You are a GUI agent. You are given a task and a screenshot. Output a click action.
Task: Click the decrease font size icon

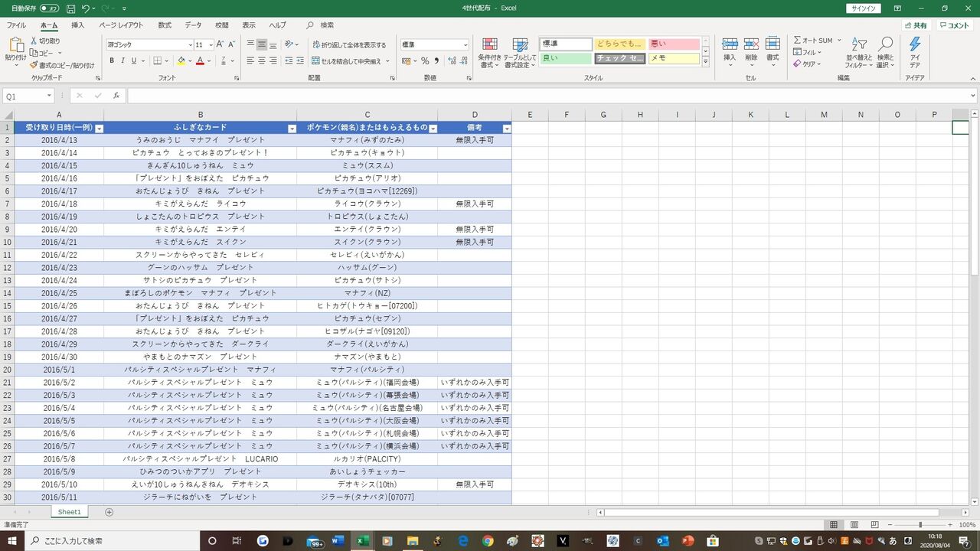pos(233,45)
